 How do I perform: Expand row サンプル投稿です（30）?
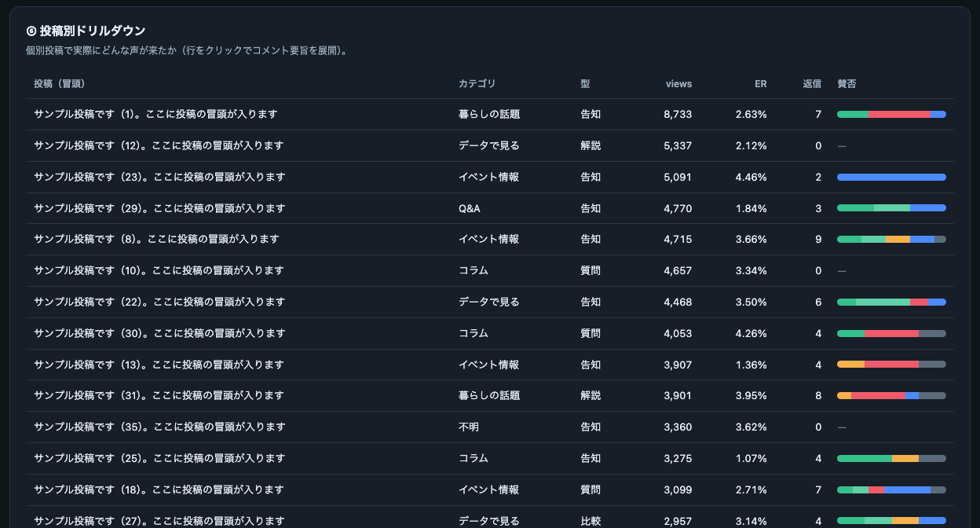click(490, 334)
